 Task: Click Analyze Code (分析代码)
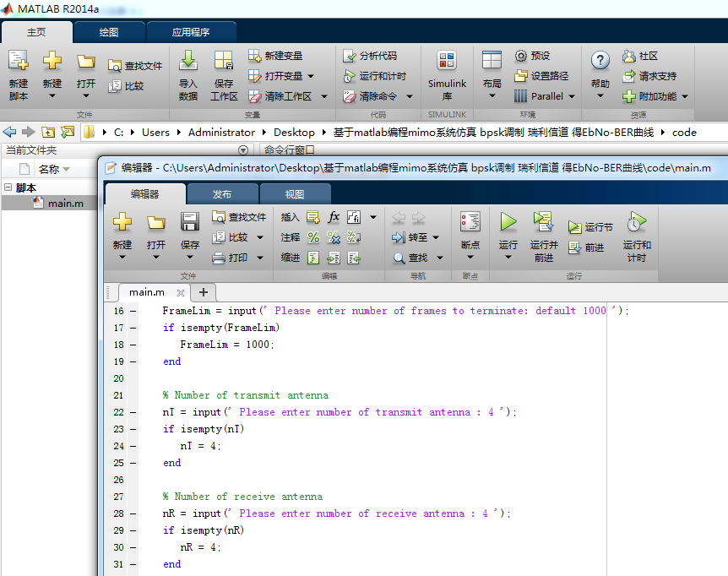pyautogui.click(x=370, y=56)
